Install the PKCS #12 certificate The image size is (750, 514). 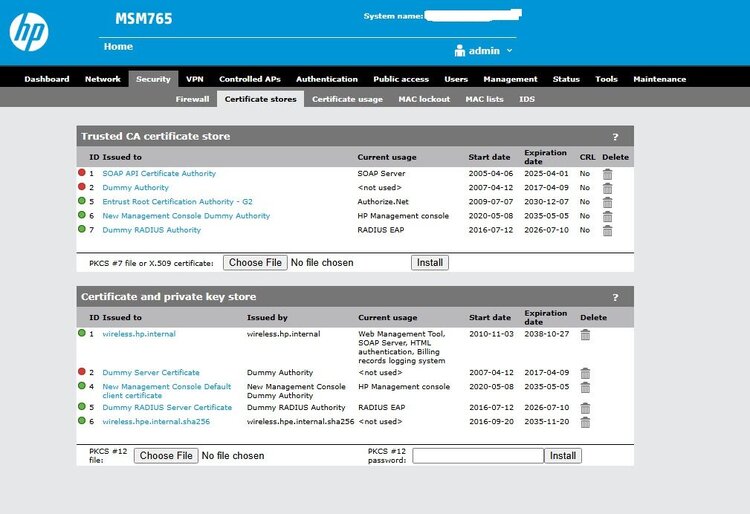click(562, 456)
